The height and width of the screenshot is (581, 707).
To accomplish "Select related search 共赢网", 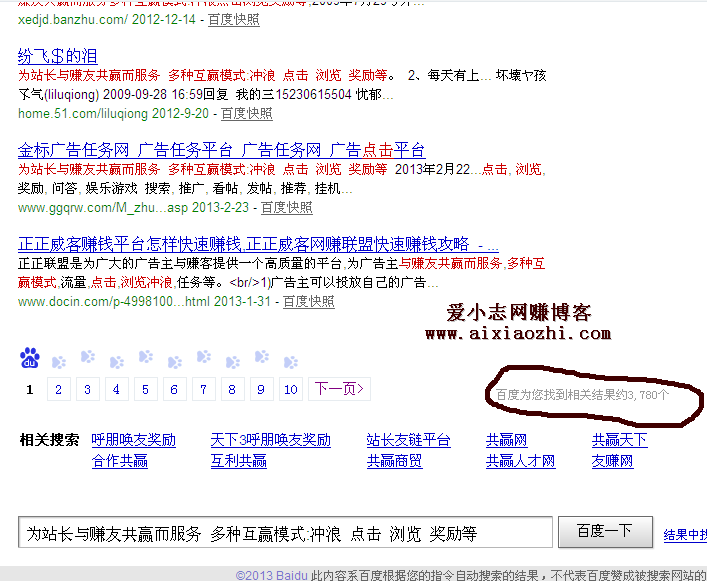I will pos(506,440).
